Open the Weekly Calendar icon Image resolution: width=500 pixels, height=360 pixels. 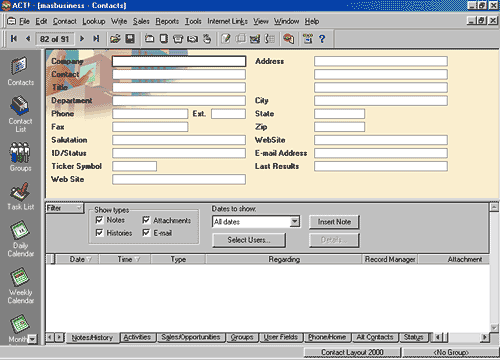coord(20,285)
